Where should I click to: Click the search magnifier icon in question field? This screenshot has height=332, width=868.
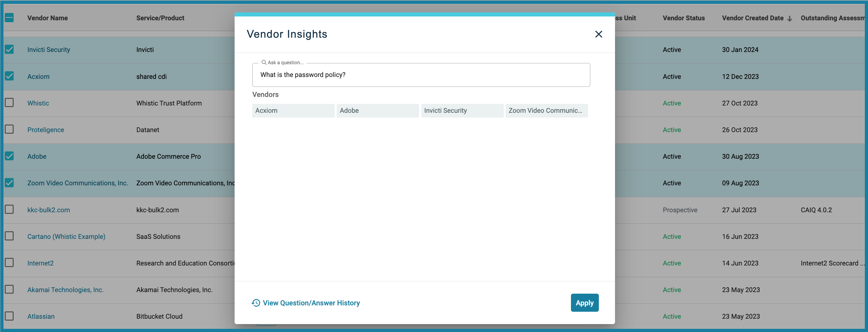(x=264, y=62)
